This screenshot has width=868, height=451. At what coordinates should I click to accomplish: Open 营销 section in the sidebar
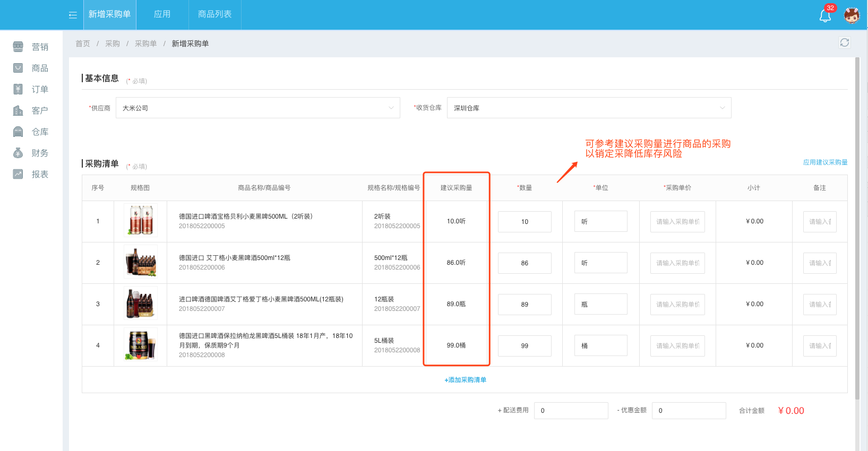31,47
